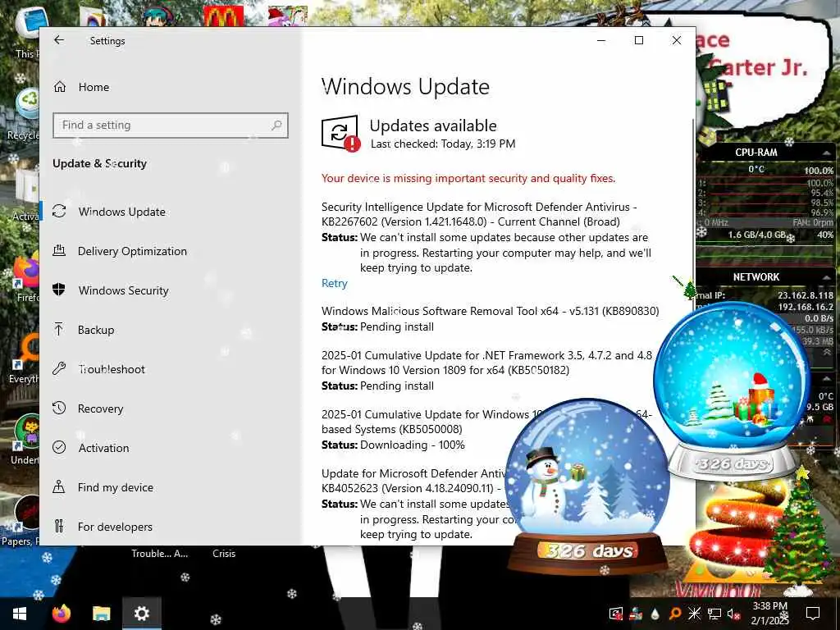The image size is (840, 630).
Task: Click the 'Downloading - 100%' status text
Action: pyautogui.click(x=413, y=445)
